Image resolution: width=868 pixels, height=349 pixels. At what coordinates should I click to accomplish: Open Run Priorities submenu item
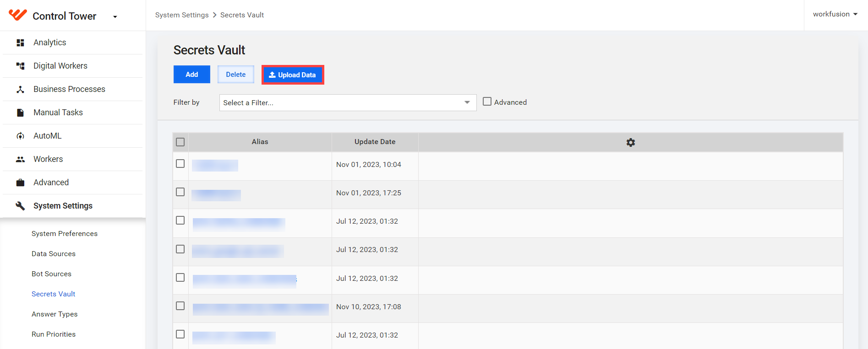coord(54,334)
